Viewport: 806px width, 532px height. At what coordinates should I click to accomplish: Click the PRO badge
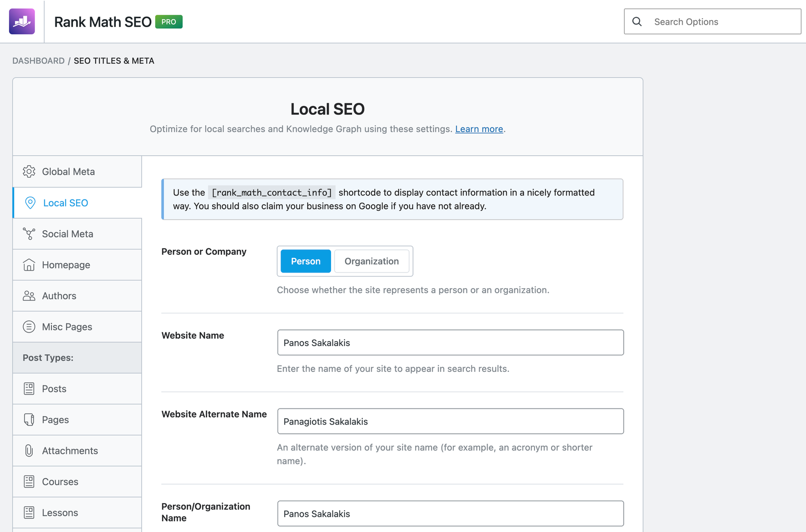[x=169, y=22]
